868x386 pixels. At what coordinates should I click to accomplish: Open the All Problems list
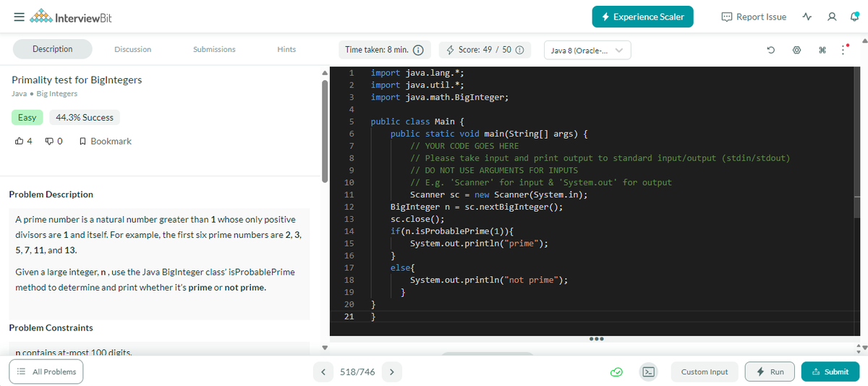(46, 372)
